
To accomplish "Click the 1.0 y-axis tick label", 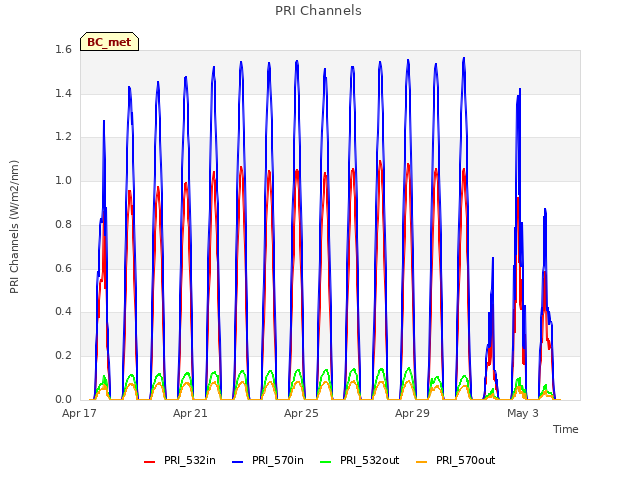I will 63,180.
